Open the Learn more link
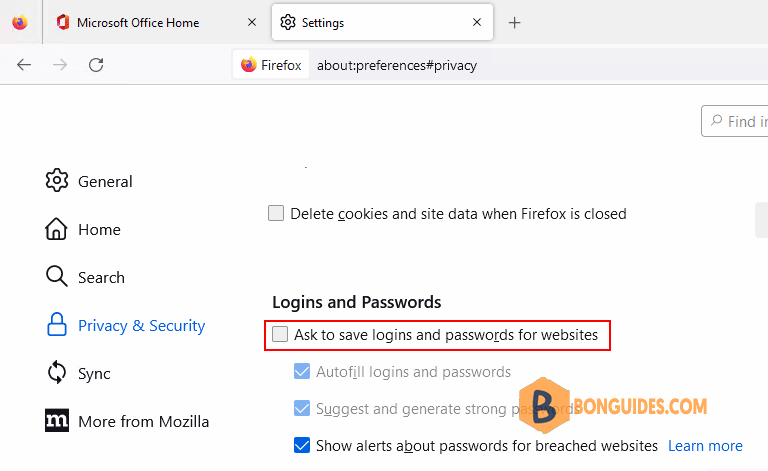Viewport: 768px width, 471px height. (705, 446)
